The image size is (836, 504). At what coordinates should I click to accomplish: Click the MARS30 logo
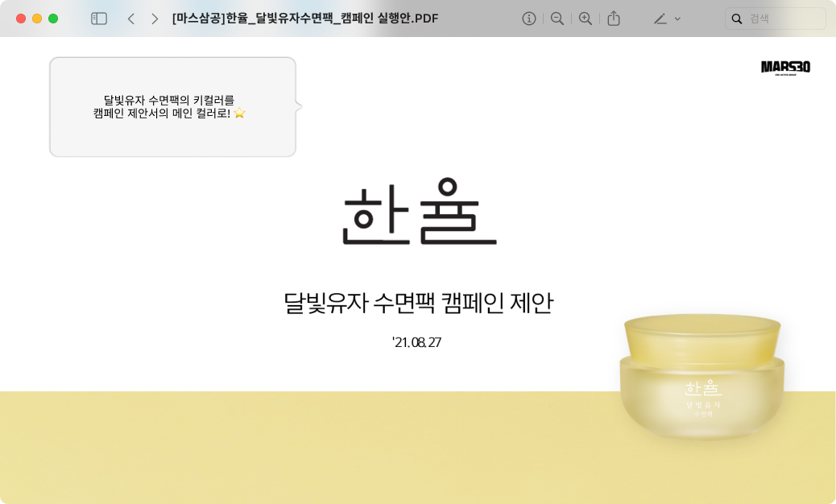pos(785,67)
